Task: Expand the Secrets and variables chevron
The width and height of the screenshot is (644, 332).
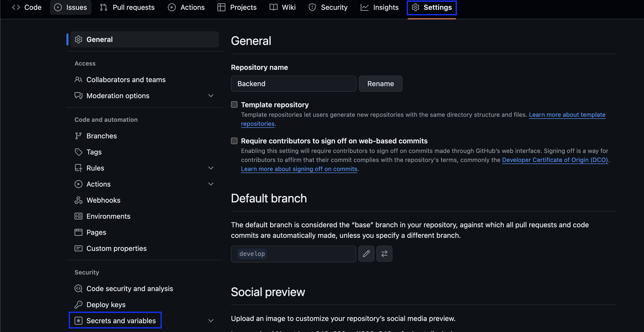Action: [211, 321]
